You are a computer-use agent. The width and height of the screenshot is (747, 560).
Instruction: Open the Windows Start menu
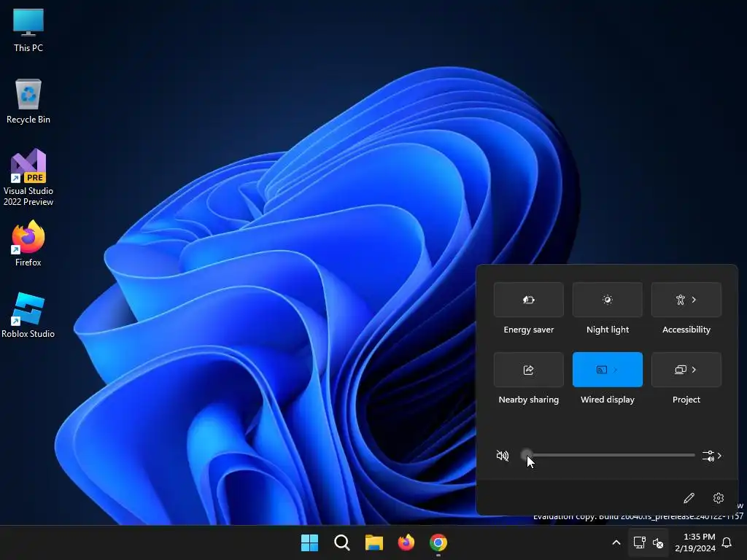[x=309, y=542]
